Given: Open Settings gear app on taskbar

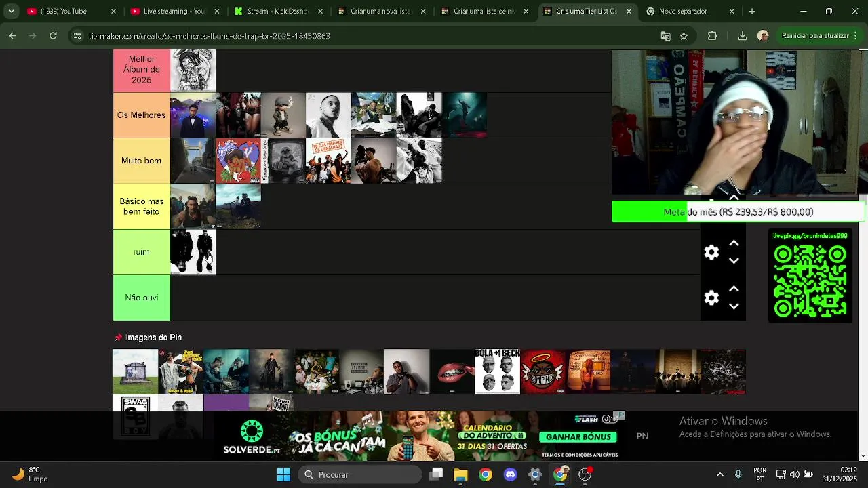Looking at the screenshot, I should (535, 474).
